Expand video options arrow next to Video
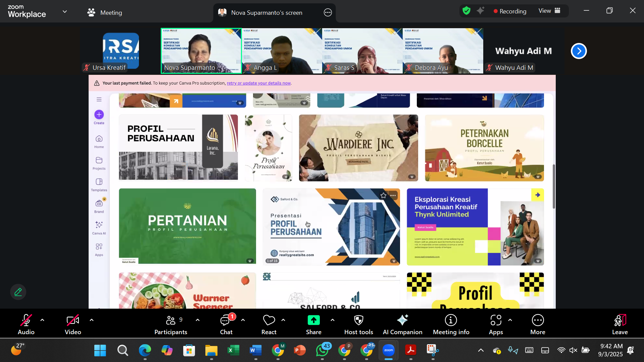The image size is (644, 362). (x=92, y=320)
